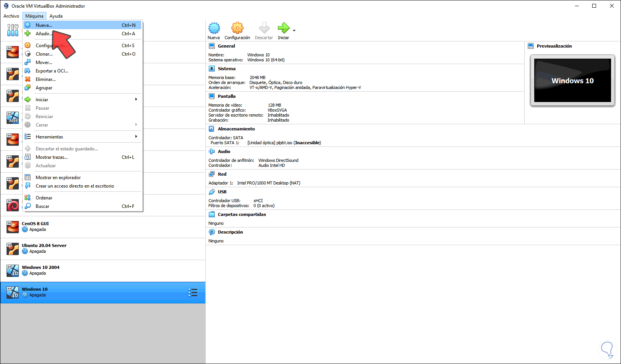
Task: Click the Intel PRO/1000 MT Desktop (NAT) adapter
Action: pos(269,183)
